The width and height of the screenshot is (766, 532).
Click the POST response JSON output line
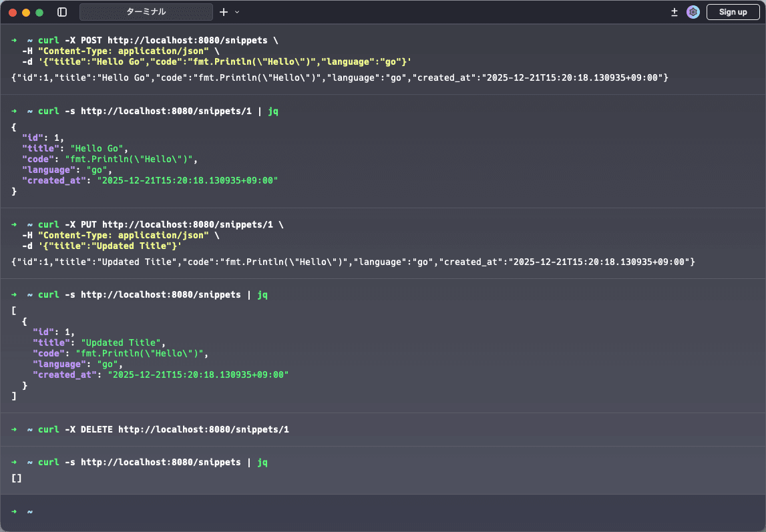[339, 78]
